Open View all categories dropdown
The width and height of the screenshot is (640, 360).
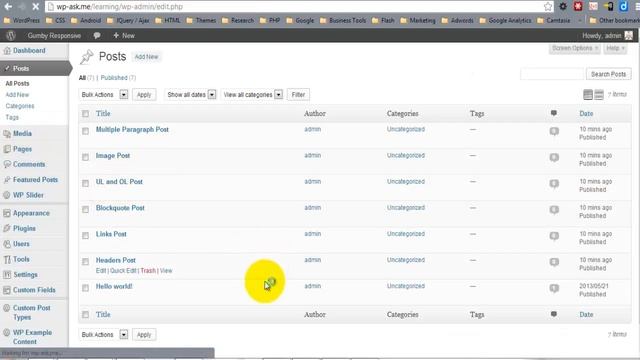coord(252,95)
